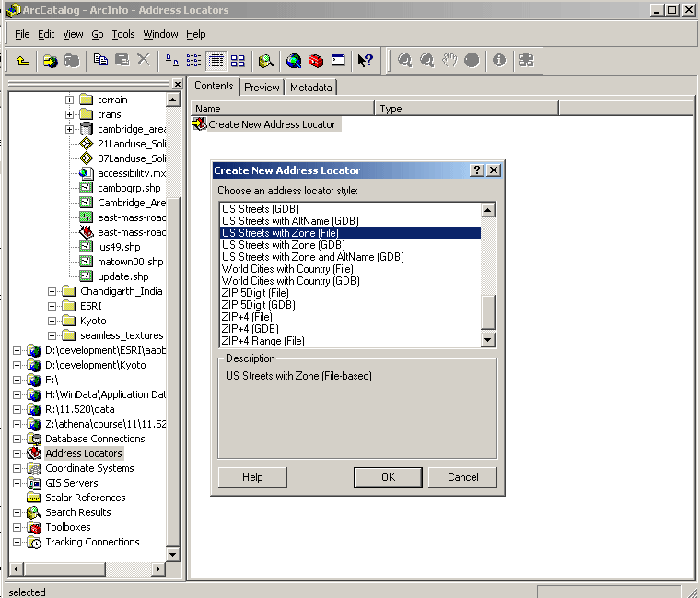Expand the Kyoto folder node
This screenshot has width=700, height=598.
click(x=52, y=321)
